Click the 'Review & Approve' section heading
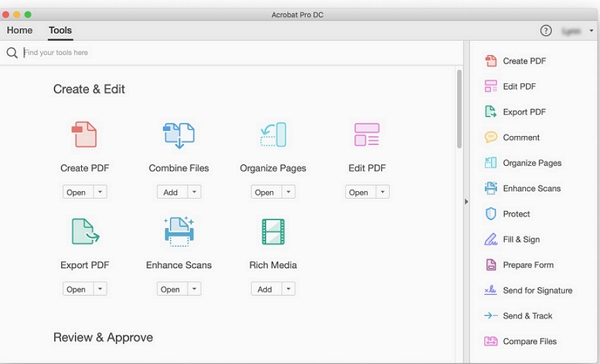Image resolution: width=600 pixels, height=364 pixels. pos(103,337)
